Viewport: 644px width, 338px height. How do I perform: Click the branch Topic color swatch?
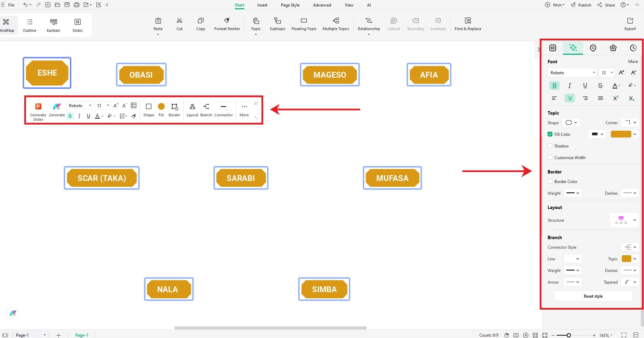[626, 259]
